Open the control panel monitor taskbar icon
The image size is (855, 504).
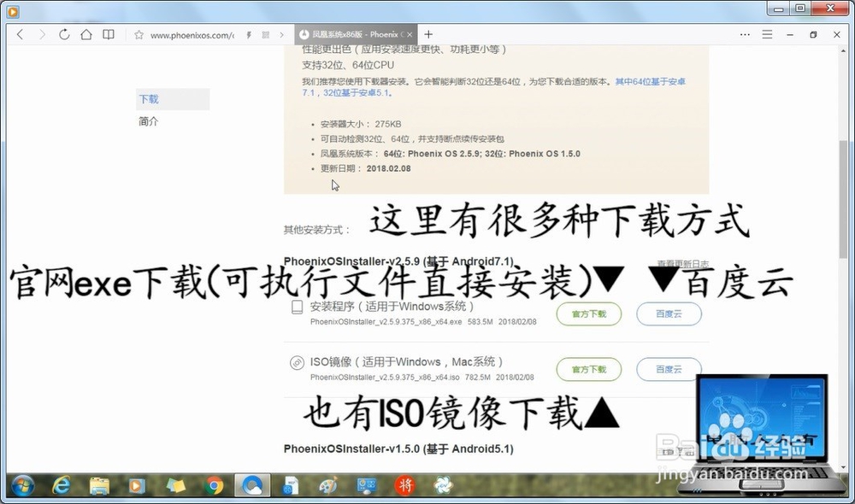click(x=367, y=485)
